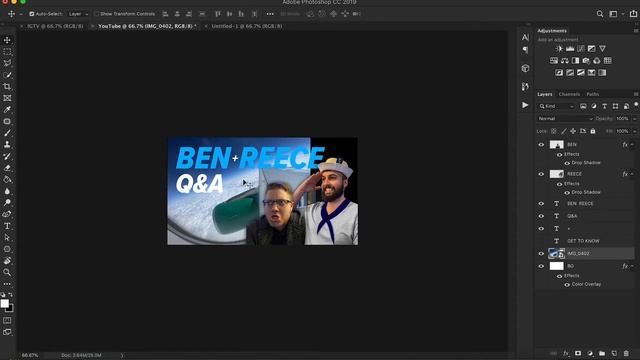Switch to the Untitled-1 document tab

pos(247,26)
